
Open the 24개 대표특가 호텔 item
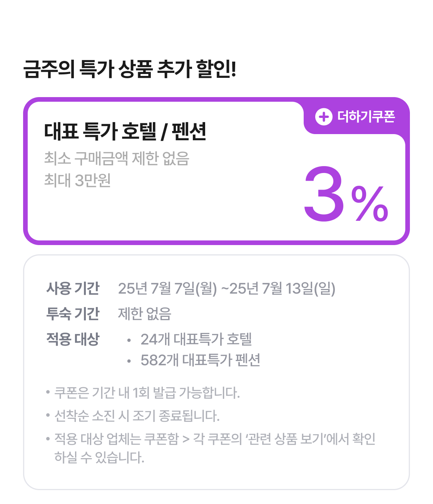click(x=196, y=339)
